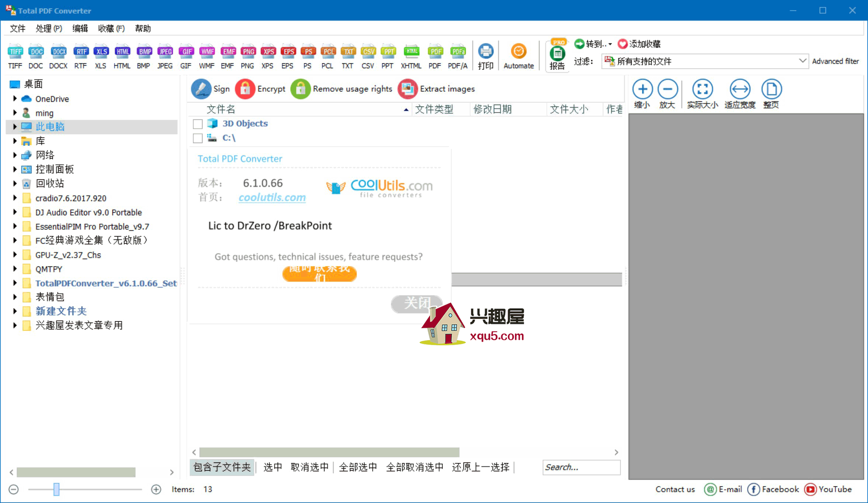Viewport: 868px width, 503px height.
Task: Select checkbox next to 3D Objects
Action: point(198,123)
